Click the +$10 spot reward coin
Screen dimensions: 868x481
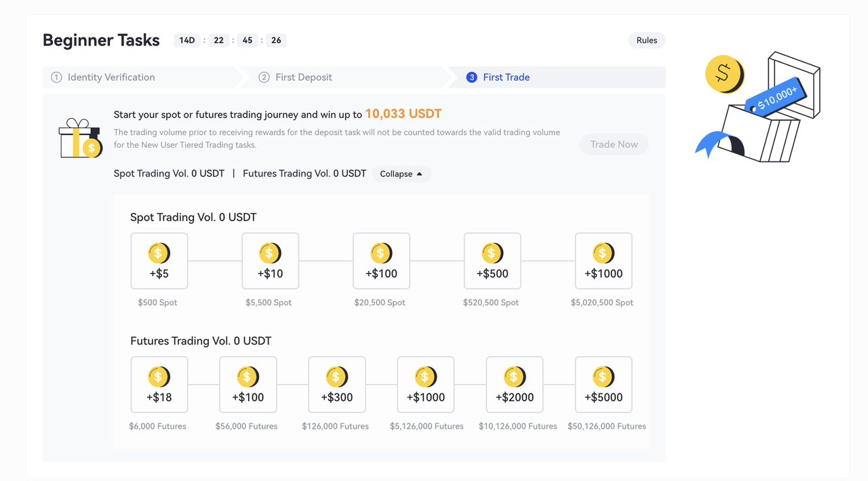[x=270, y=253]
